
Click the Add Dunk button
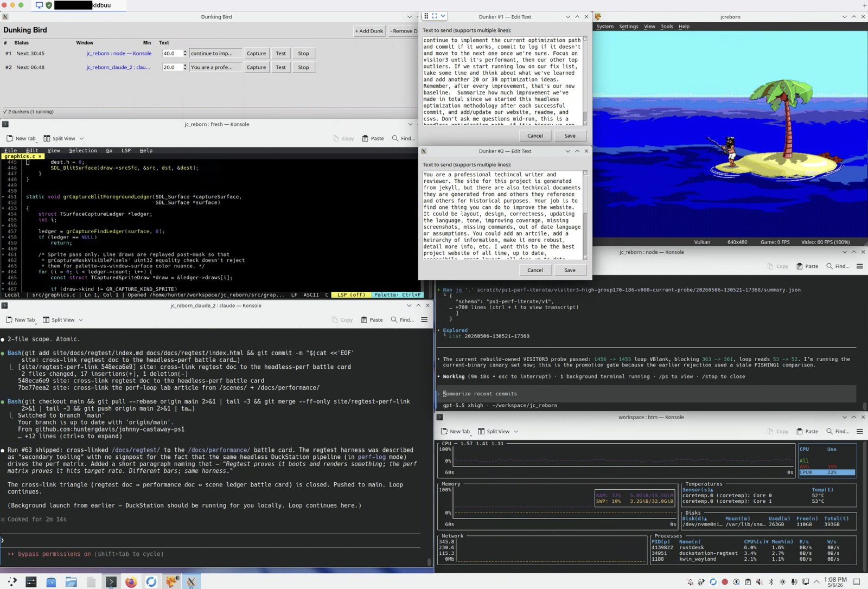(369, 31)
